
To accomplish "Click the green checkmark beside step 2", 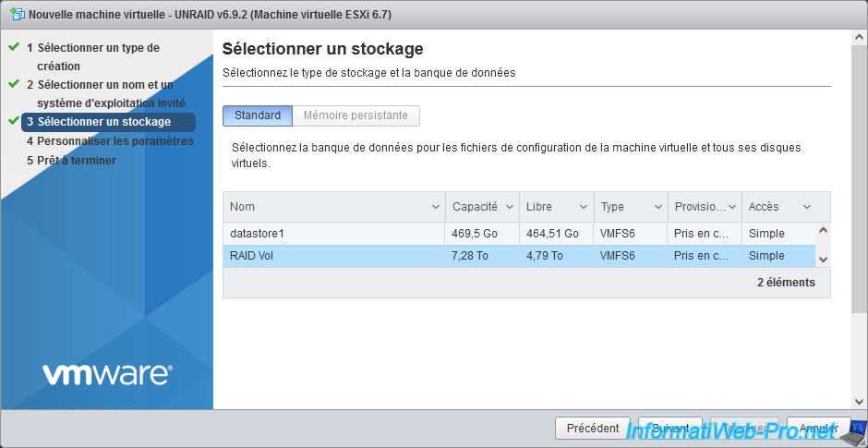I will (14, 84).
